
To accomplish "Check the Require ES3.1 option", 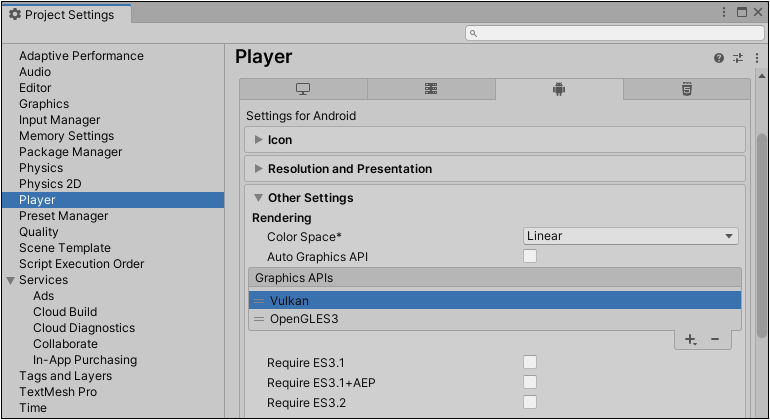I will coord(530,363).
